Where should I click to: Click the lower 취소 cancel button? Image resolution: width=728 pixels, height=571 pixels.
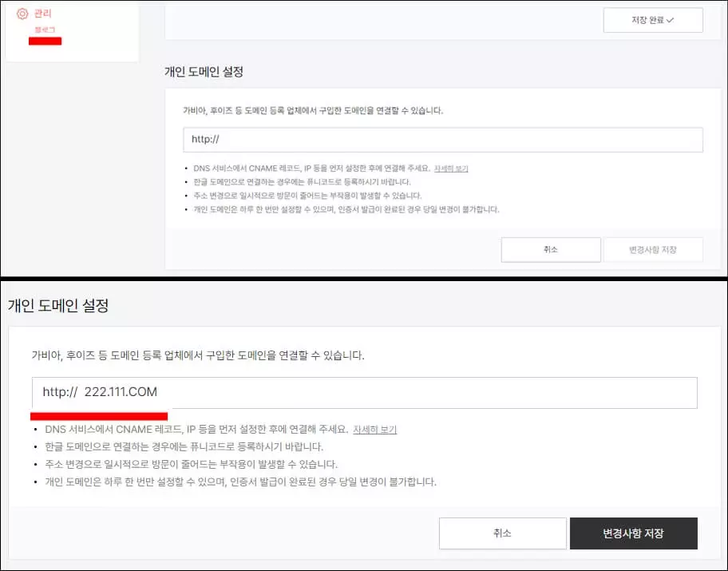click(x=502, y=533)
